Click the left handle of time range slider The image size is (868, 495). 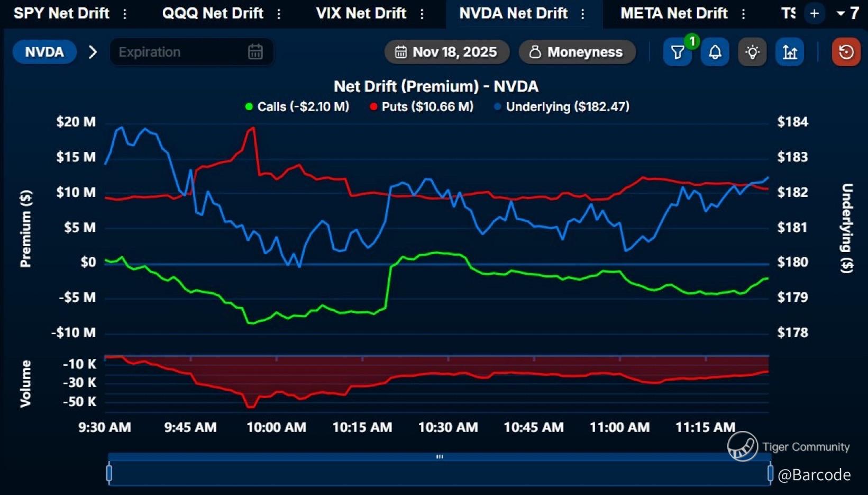tap(109, 473)
